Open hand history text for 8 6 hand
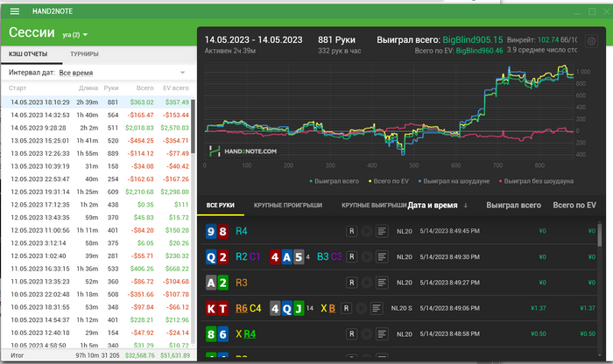Image resolution: width=613 pixels, height=364 pixels. (382, 334)
